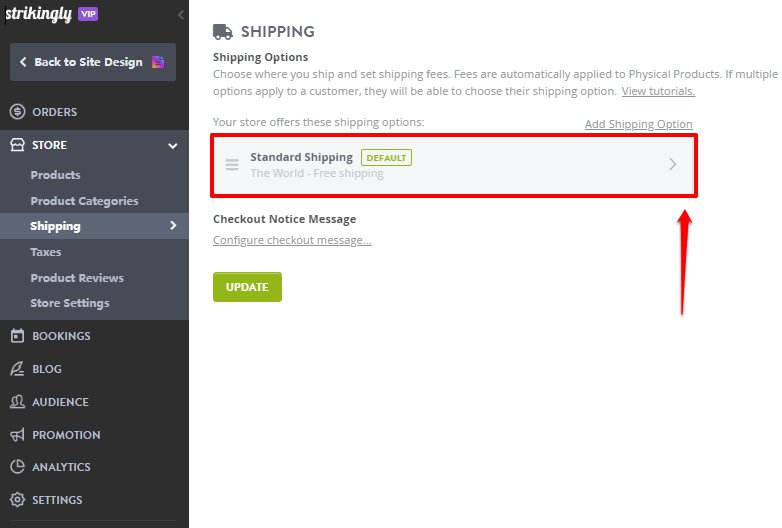Click Back to Site Design button

[x=93, y=62]
